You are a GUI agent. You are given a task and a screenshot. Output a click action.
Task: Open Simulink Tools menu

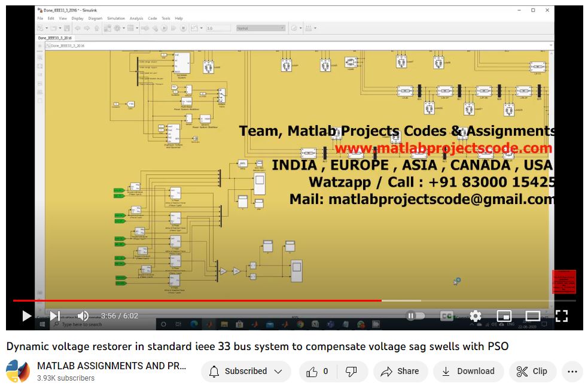point(166,18)
